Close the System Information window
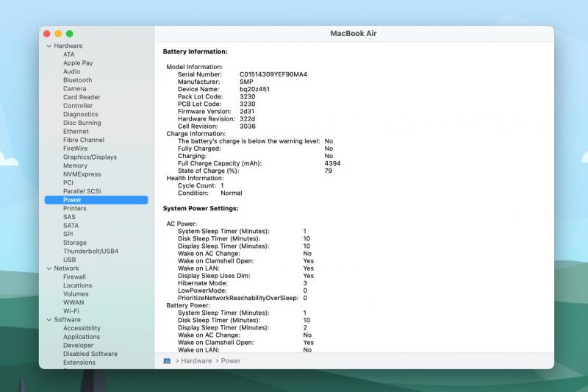The height and width of the screenshot is (392, 588). [x=47, y=34]
